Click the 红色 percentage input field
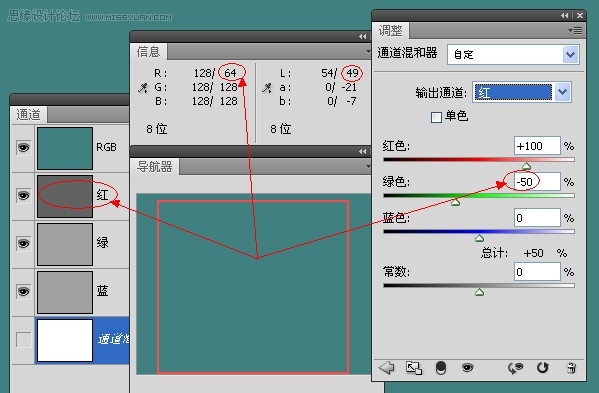Image resolution: width=599 pixels, height=393 pixels. tap(537, 146)
